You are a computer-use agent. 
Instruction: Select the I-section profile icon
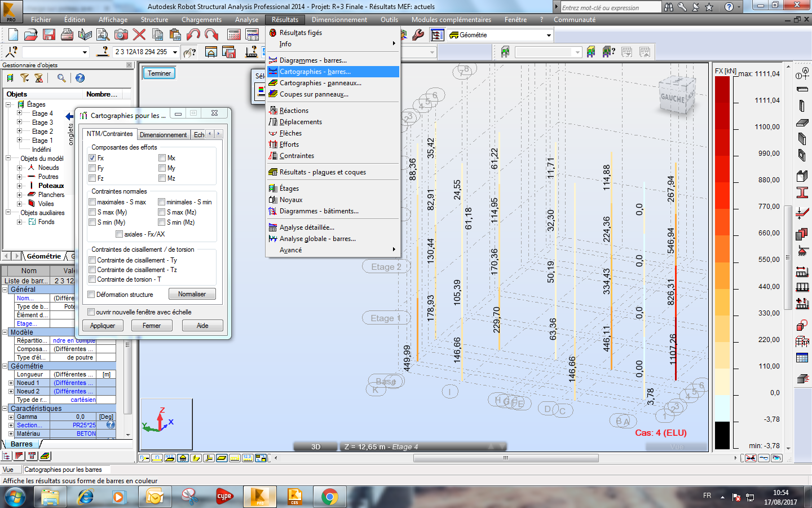click(x=802, y=192)
